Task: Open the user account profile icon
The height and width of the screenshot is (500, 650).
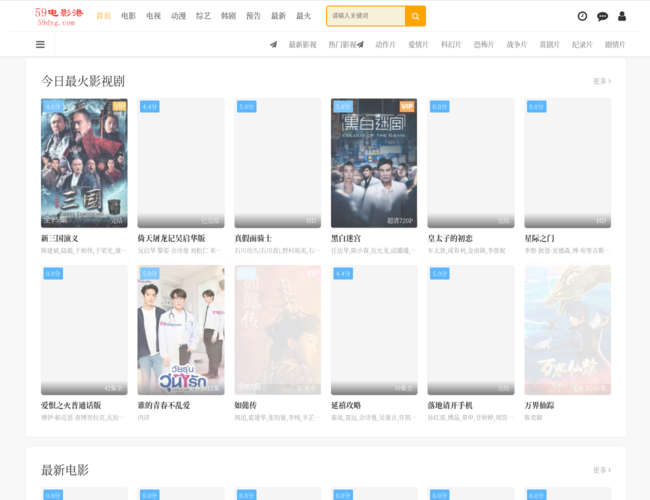Action: coord(622,16)
